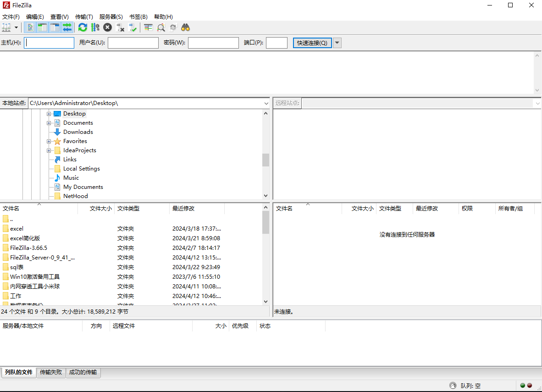Open the Site Manager icon
542x392 pixels.
pos(6,28)
